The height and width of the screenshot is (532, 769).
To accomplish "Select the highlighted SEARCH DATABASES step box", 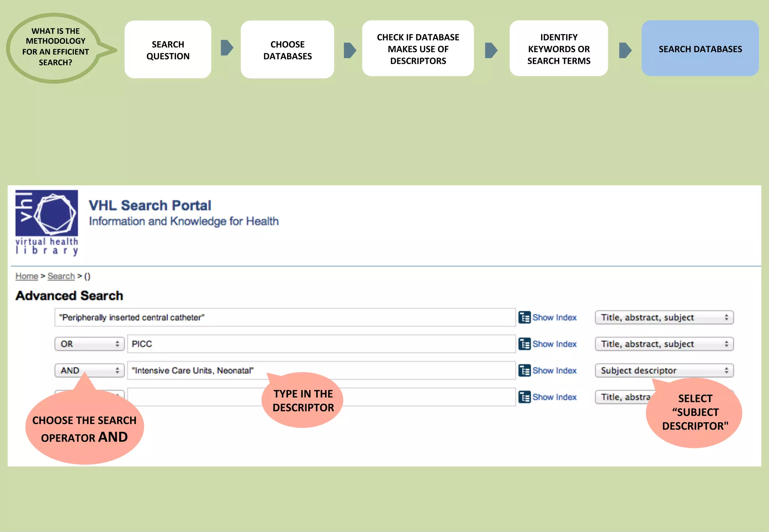I will (x=700, y=48).
